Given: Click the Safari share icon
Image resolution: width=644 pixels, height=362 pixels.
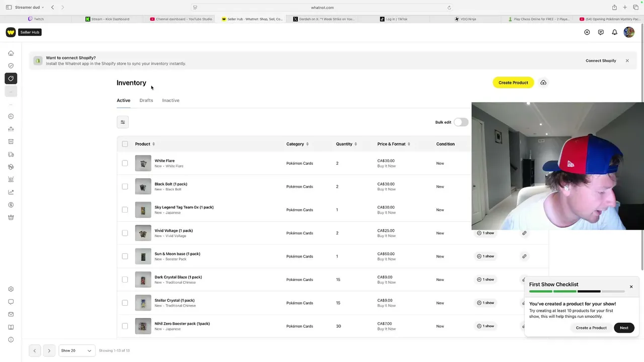Looking at the screenshot, I should point(614,8).
